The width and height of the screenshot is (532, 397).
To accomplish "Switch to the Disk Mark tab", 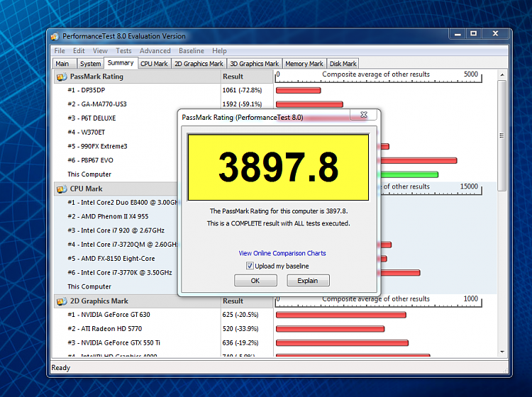I will [x=343, y=64].
